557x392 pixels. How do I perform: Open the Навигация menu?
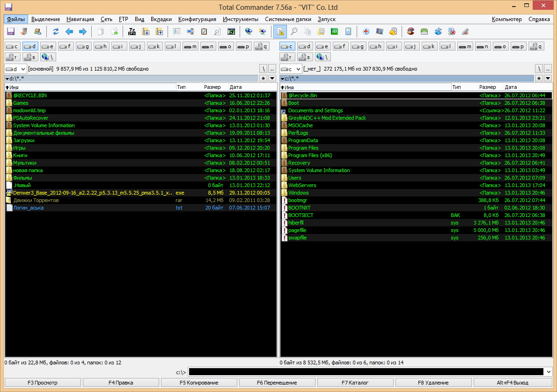81,19
